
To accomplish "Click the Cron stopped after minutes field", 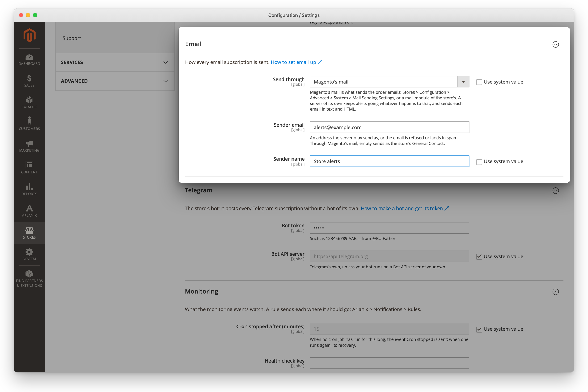I will coord(389,329).
